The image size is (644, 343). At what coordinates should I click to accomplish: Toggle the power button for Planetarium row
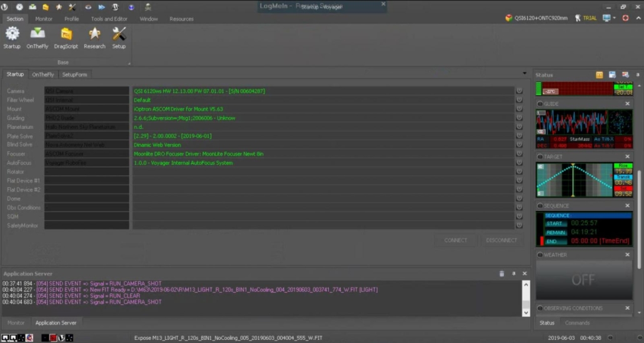(x=519, y=127)
